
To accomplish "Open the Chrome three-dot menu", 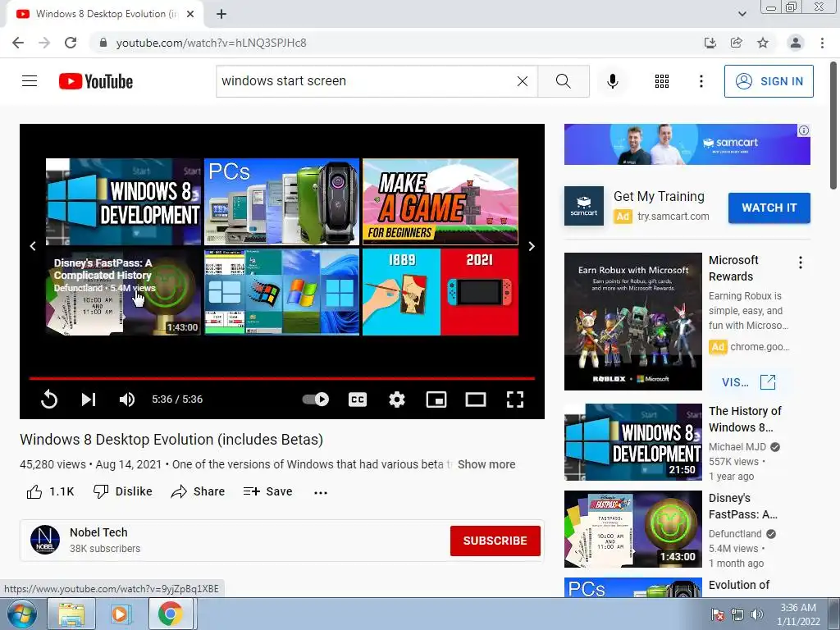I will tap(822, 43).
